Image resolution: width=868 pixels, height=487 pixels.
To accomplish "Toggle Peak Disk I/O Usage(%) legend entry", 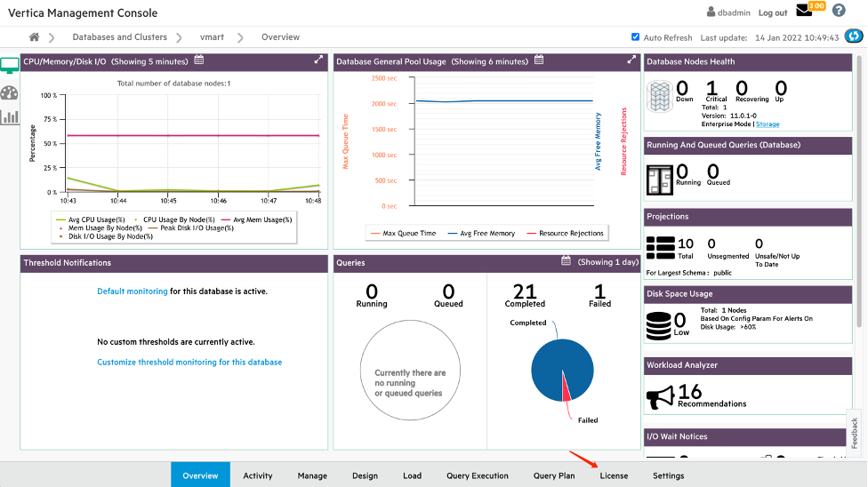I will click(191, 228).
